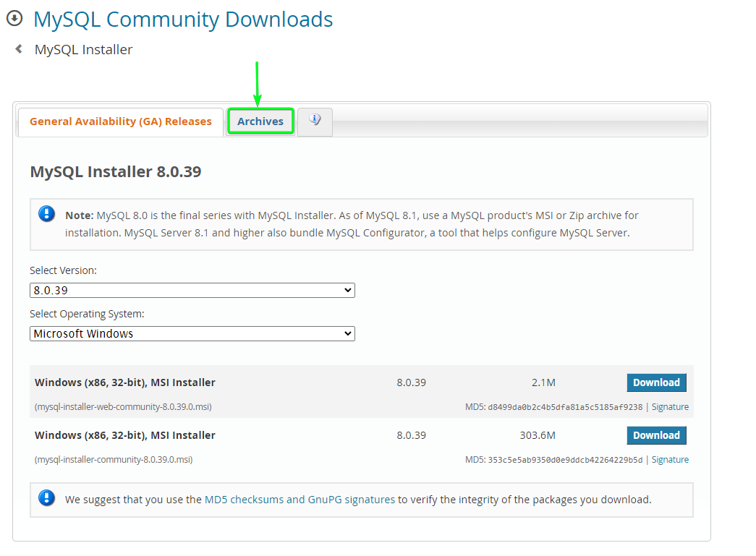
Task: Download the 303.6M community MSI installer
Action: [656, 435]
